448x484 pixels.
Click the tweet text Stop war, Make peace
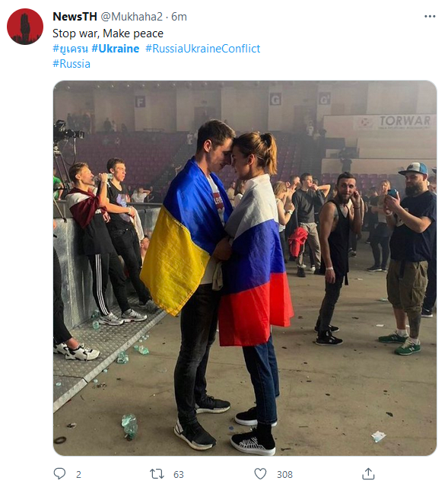pos(108,33)
